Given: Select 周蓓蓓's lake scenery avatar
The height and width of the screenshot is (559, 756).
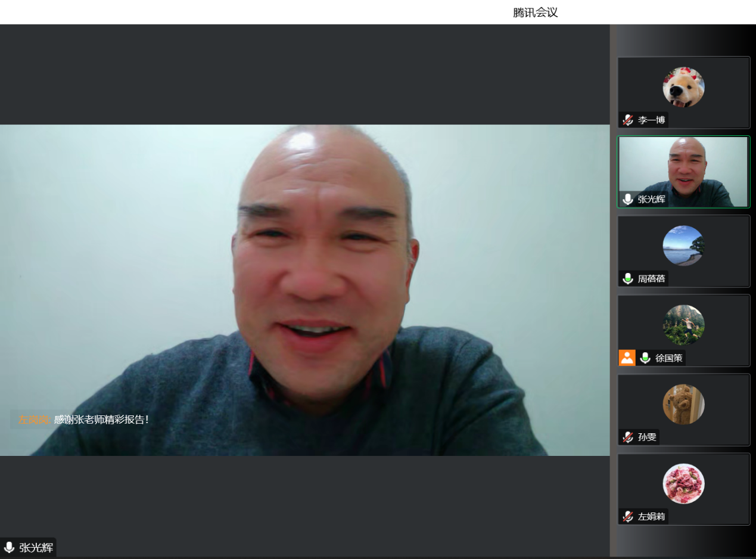Looking at the screenshot, I should (683, 246).
